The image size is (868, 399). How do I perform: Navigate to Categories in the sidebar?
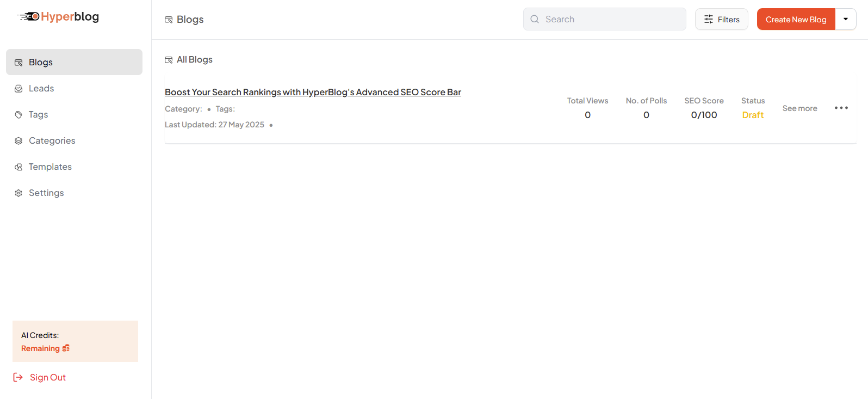coord(74,140)
